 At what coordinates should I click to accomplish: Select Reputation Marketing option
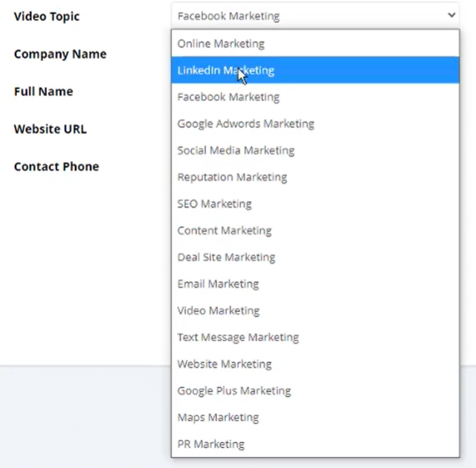point(232,177)
